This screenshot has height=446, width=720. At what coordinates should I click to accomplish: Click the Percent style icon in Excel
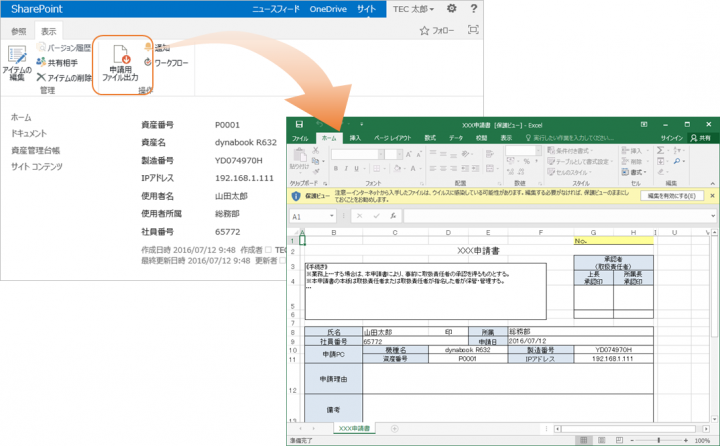point(526,161)
